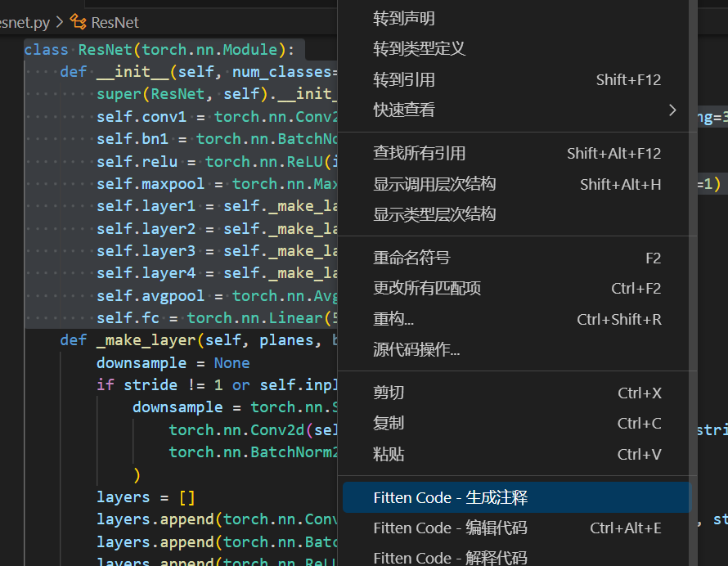
Task: Choose 转到类型定义 menu entry
Action: [x=419, y=49]
